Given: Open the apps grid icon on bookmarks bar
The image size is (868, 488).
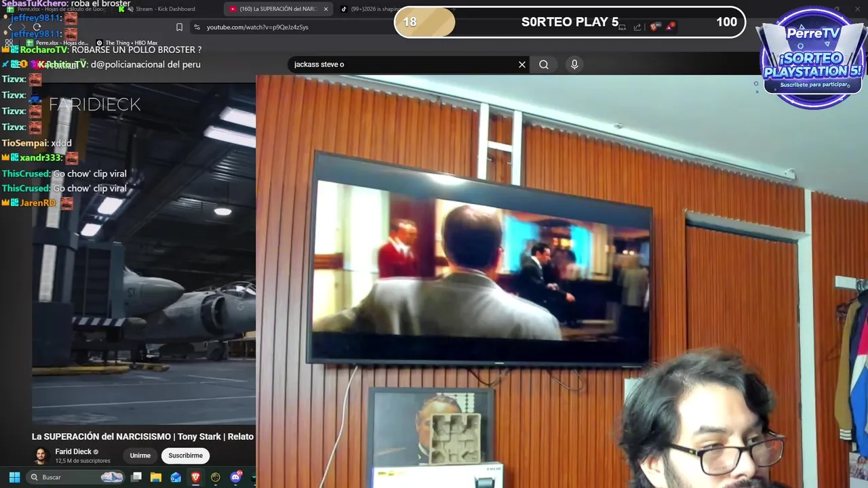Looking at the screenshot, I should 9,43.
